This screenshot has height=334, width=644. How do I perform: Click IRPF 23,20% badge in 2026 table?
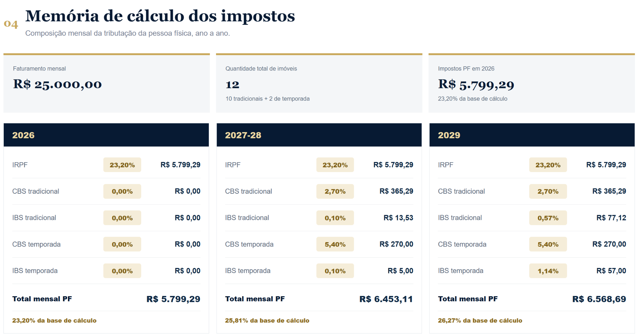(122, 165)
